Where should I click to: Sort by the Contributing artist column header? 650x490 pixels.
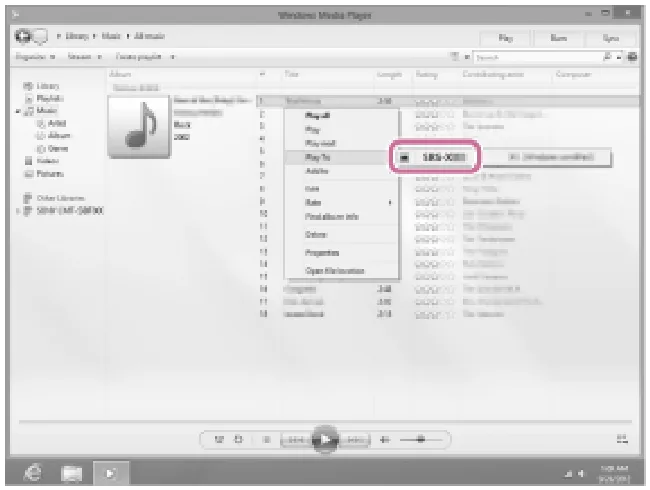coord(493,75)
